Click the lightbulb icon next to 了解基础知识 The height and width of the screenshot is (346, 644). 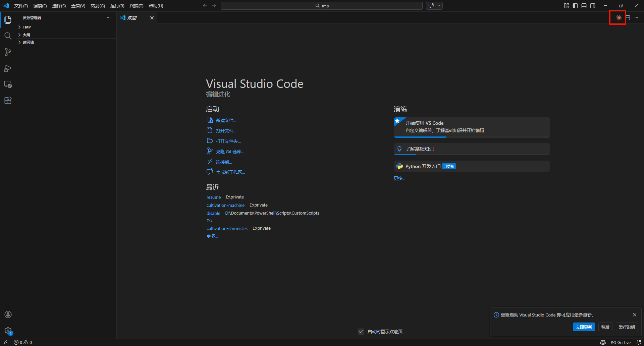tap(399, 149)
